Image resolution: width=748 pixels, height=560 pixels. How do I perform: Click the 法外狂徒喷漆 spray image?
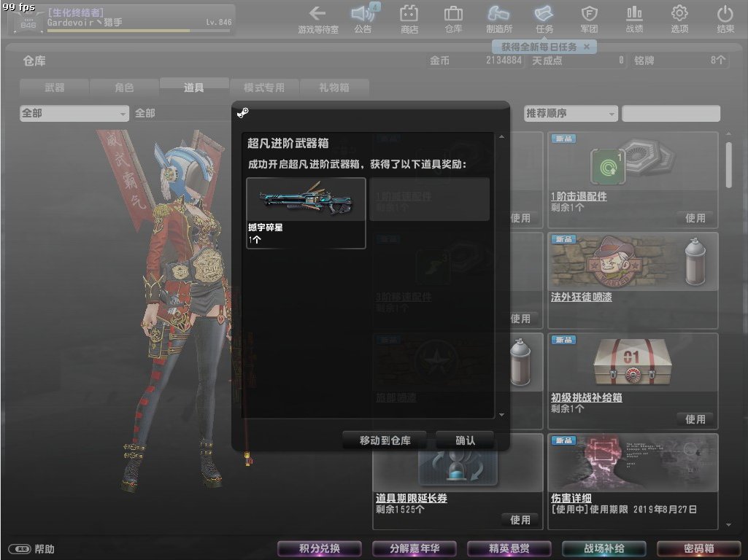(633, 262)
